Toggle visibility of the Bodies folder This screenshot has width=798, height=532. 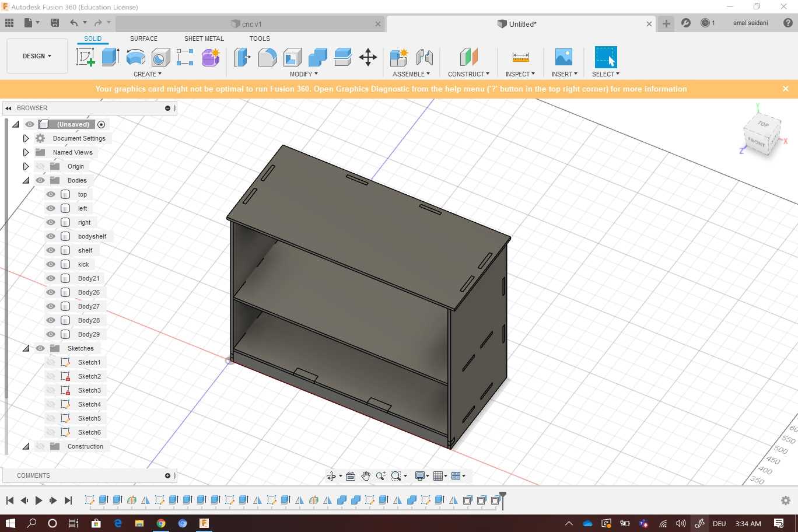click(x=40, y=180)
